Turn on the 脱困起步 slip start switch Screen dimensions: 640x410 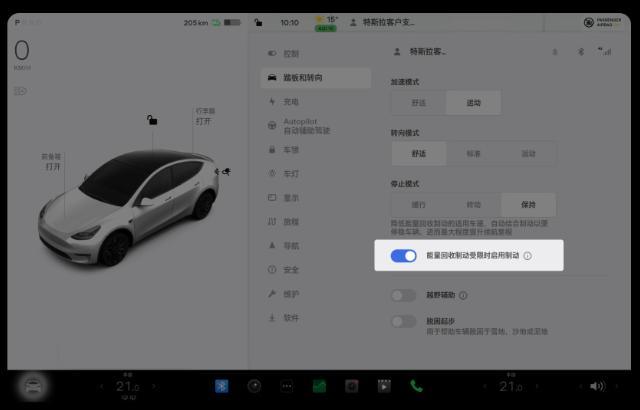[x=403, y=321]
